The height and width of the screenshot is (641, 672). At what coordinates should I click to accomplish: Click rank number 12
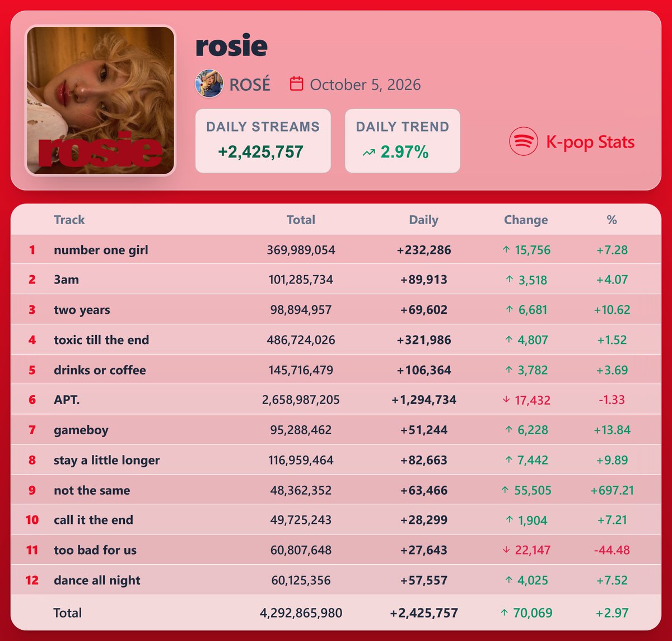(32, 580)
